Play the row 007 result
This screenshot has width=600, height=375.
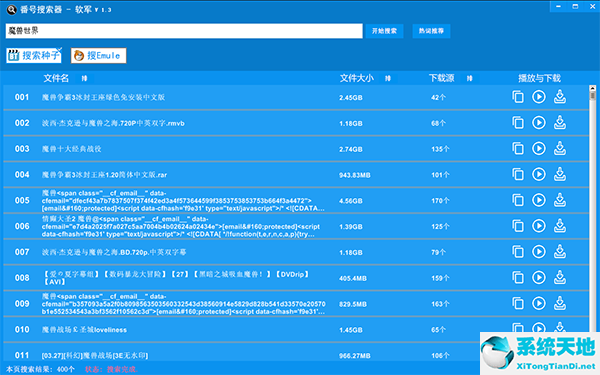[539, 252]
